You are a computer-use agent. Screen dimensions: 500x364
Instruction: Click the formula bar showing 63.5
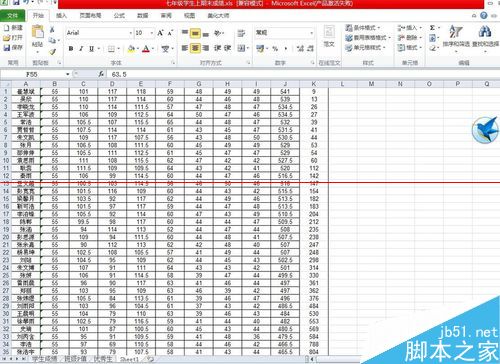303,74
